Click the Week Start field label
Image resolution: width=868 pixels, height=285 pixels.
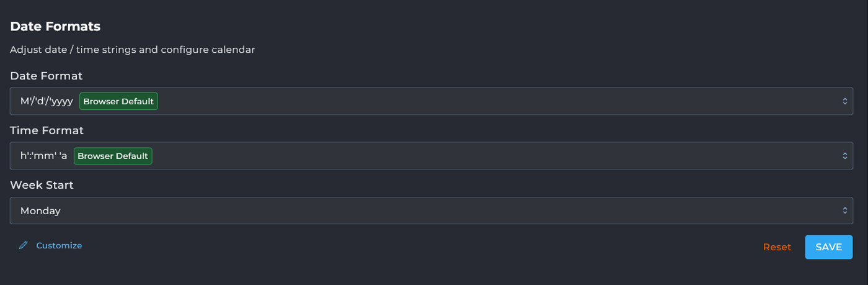point(42,185)
